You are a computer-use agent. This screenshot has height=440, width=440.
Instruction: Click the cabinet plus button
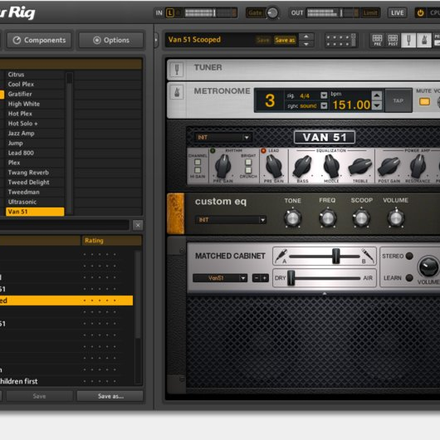265,278
